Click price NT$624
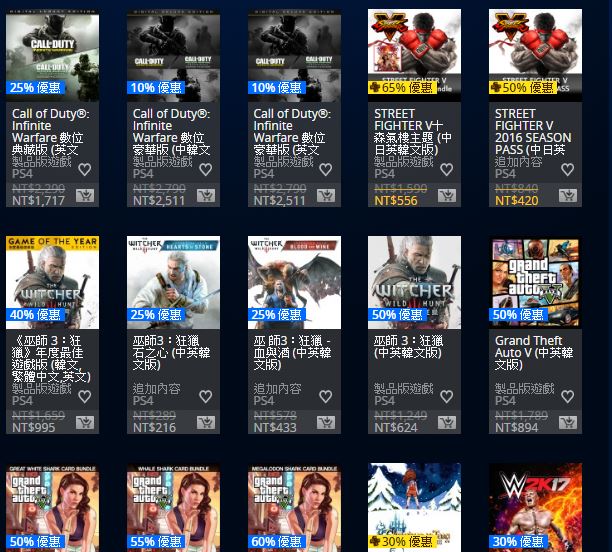 [396, 428]
